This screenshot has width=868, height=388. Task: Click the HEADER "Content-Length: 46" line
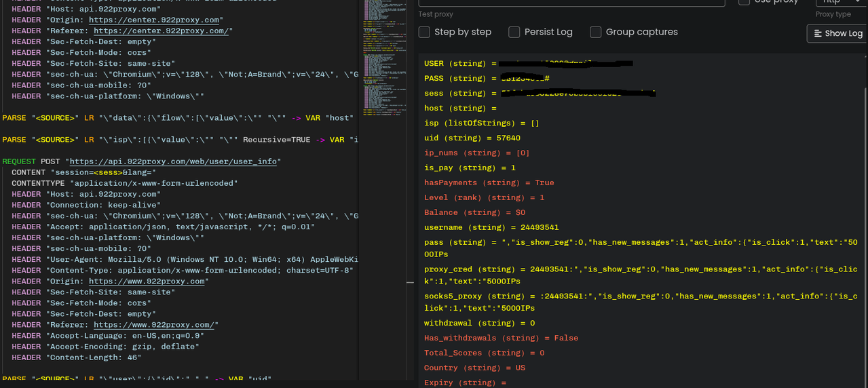click(x=77, y=357)
